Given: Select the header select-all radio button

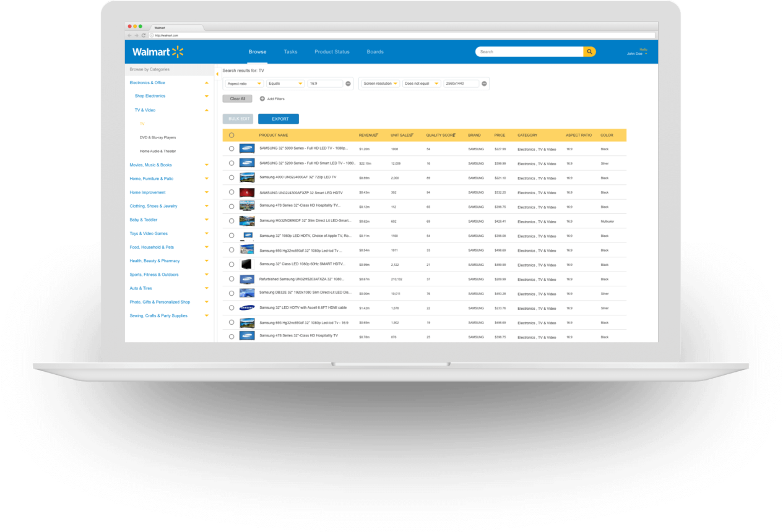Looking at the screenshot, I should [231, 135].
